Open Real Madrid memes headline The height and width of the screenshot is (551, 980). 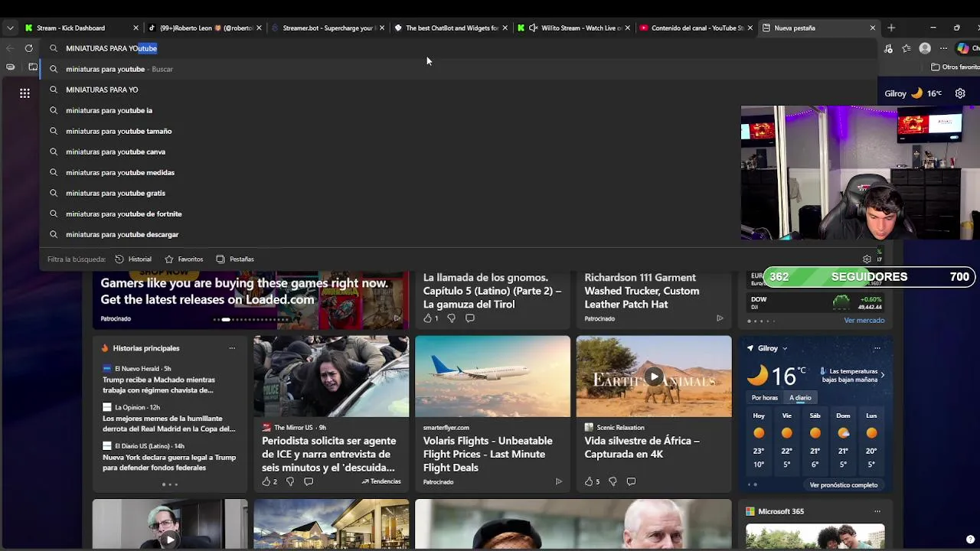168,423
